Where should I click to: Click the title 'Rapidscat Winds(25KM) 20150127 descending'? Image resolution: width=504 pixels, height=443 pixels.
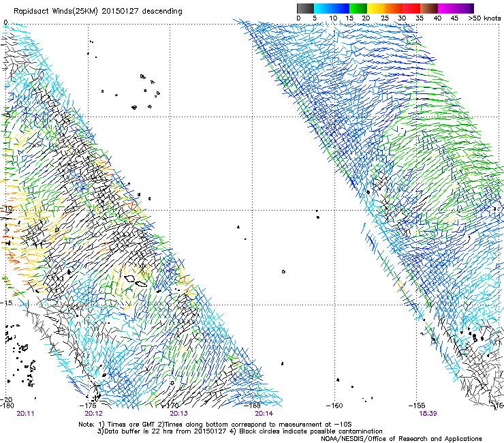click(x=98, y=11)
